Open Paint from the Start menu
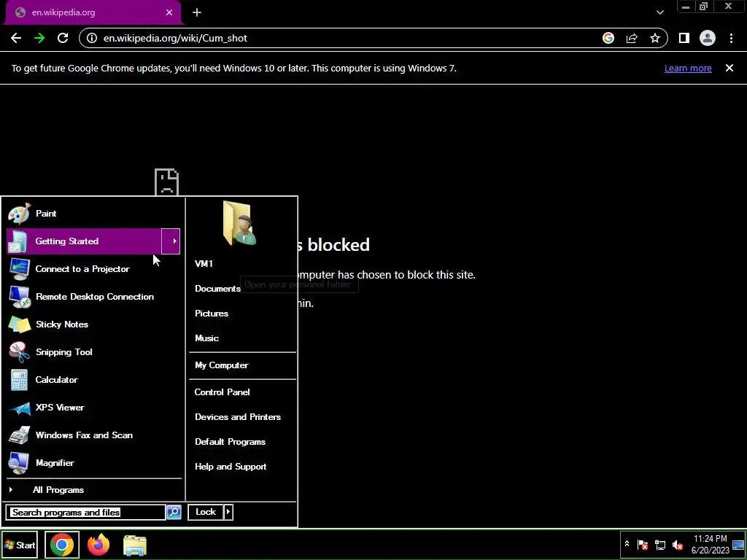The height and width of the screenshot is (560, 747). point(94,214)
